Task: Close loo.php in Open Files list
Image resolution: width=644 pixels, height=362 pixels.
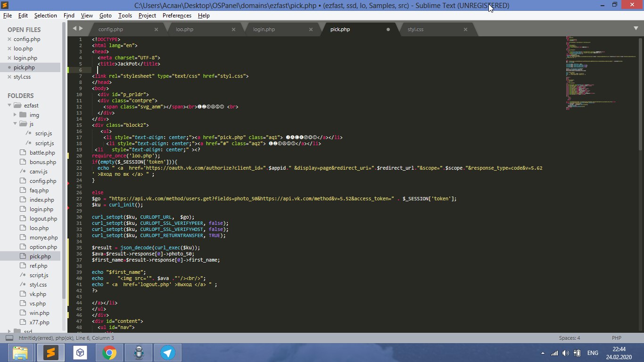Action: (x=9, y=49)
